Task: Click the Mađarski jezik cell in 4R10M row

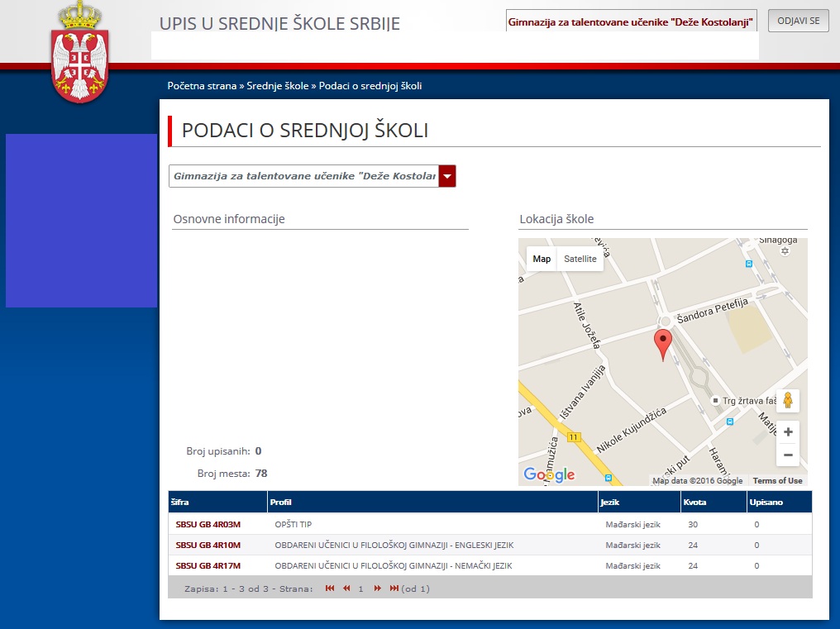Action: point(632,545)
